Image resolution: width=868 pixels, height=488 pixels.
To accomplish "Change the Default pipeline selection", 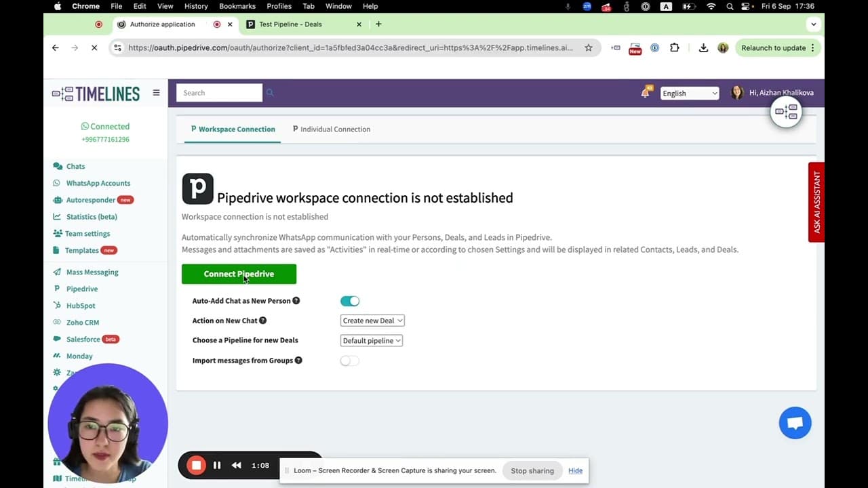I will 371,340.
